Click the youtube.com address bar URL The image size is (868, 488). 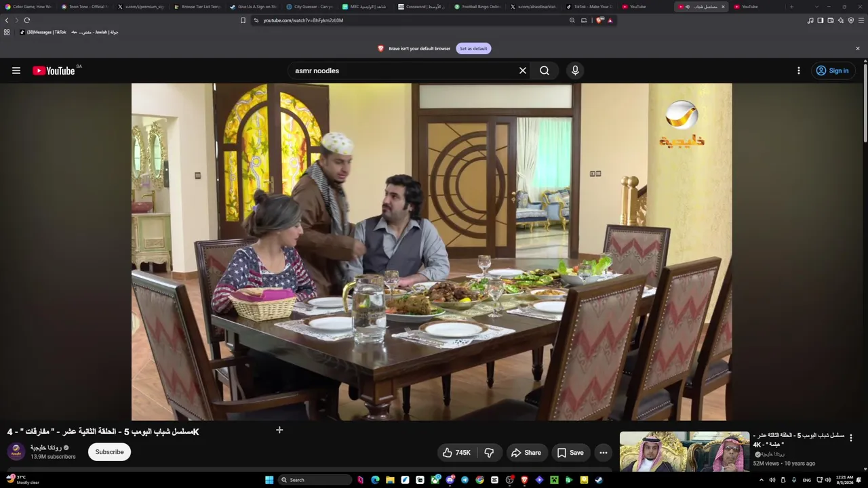coord(303,20)
